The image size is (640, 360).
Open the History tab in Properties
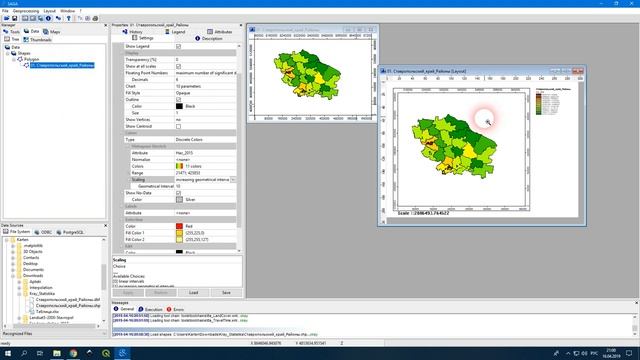click(x=133, y=31)
